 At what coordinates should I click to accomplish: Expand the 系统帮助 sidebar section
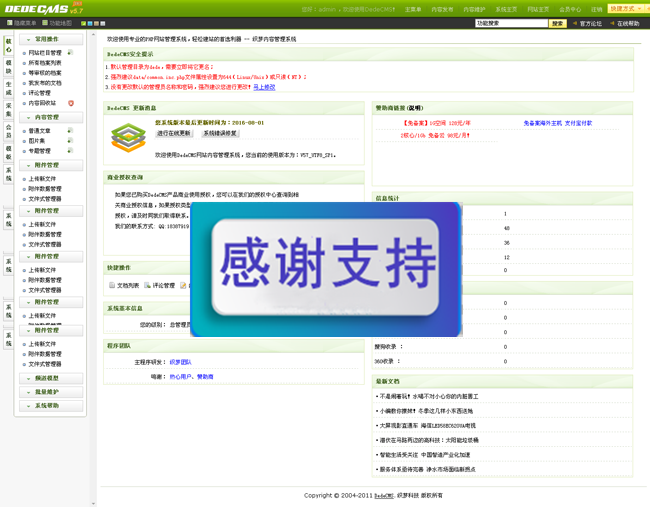click(51, 405)
